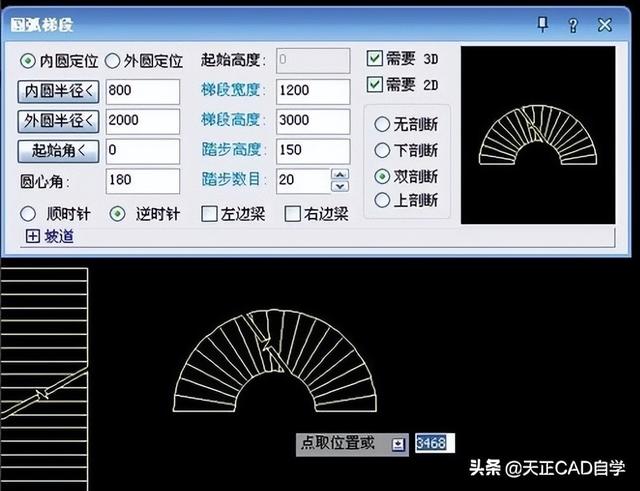The height and width of the screenshot is (491, 640).
Task: Click the straight stair drawing at canvas left
Action: coord(44,379)
